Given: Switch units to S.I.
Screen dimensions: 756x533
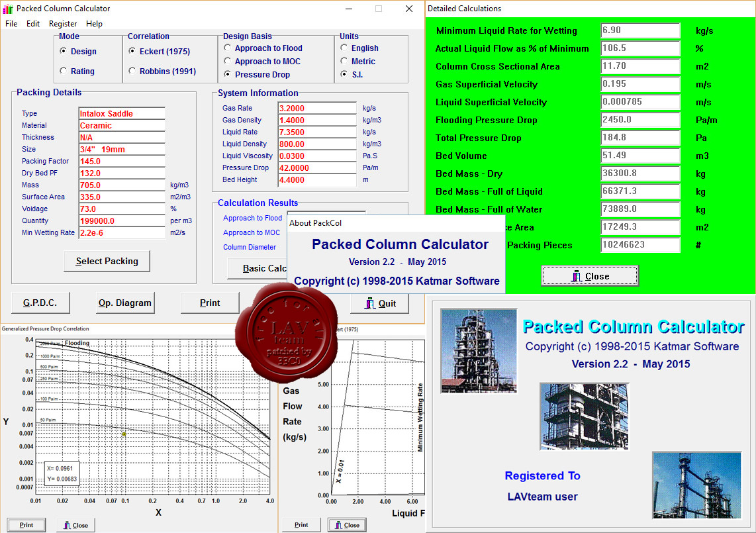Looking at the screenshot, I should click(344, 74).
